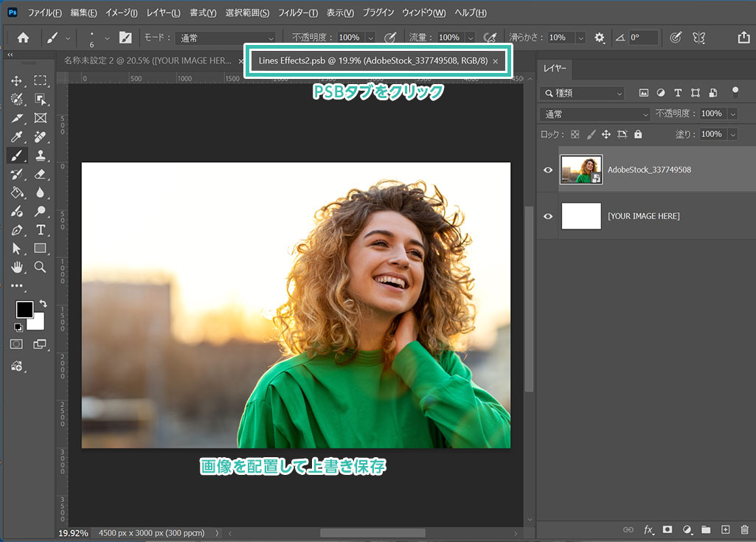Select the Pen tool
This screenshot has width=756, height=542.
click(x=17, y=230)
